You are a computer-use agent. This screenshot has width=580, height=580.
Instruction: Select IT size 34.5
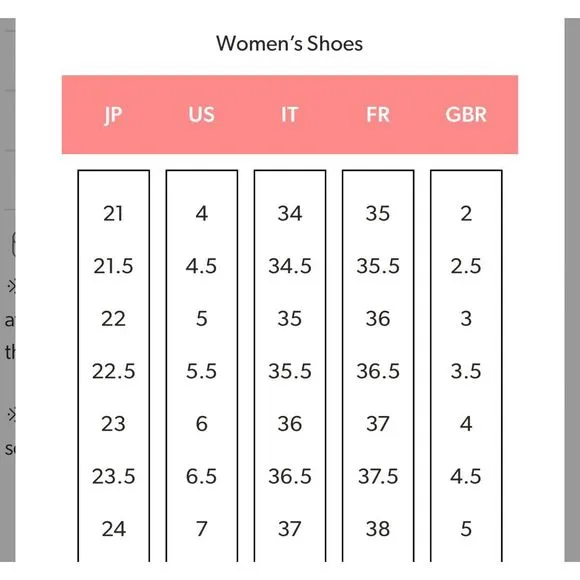(290, 266)
